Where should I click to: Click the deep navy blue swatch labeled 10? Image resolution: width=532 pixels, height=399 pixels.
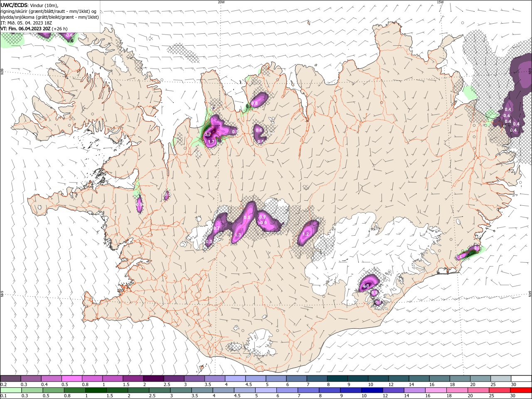click(x=372, y=390)
